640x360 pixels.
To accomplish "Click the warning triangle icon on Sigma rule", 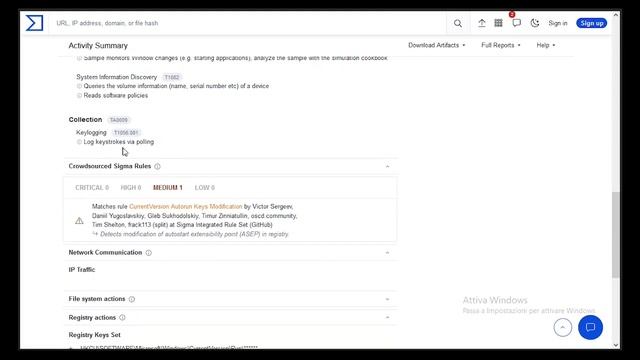I will pos(79,221).
